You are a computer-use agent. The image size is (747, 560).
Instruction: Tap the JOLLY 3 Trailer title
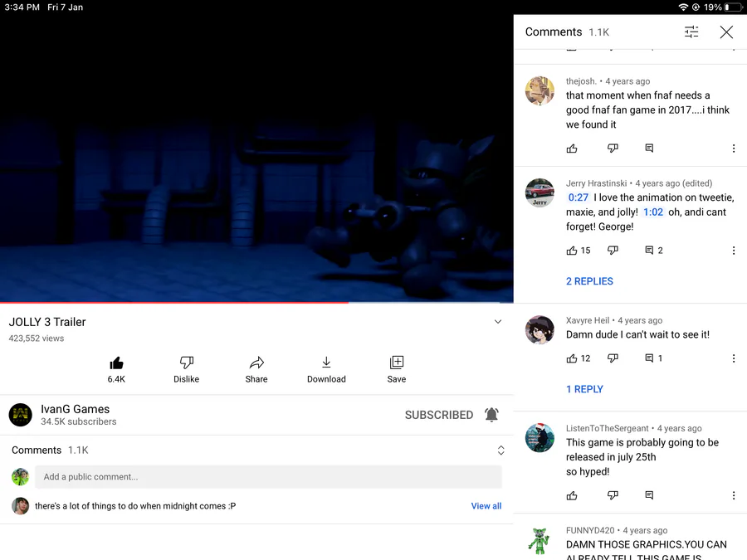[47, 322]
